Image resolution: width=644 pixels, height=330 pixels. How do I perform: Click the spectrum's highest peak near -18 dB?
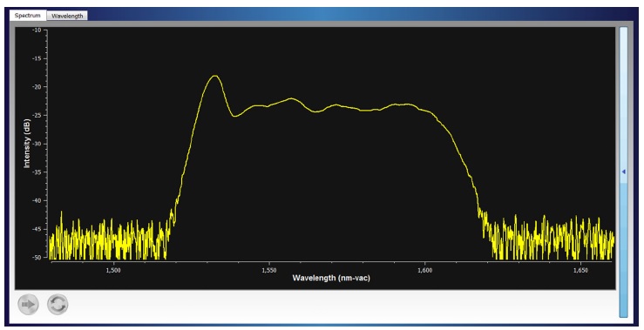pyautogui.click(x=214, y=76)
